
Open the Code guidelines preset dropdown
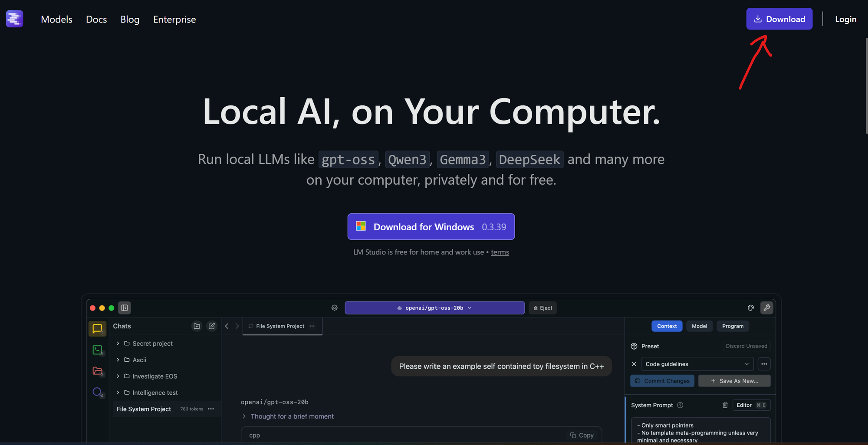pos(697,364)
